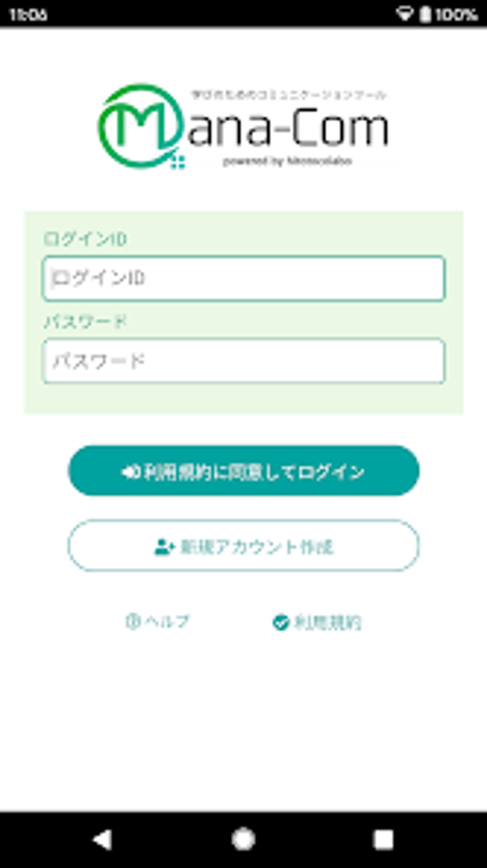Image resolution: width=487 pixels, height=868 pixels.
Task: Open the 利用規約 link
Action: pyautogui.click(x=327, y=622)
